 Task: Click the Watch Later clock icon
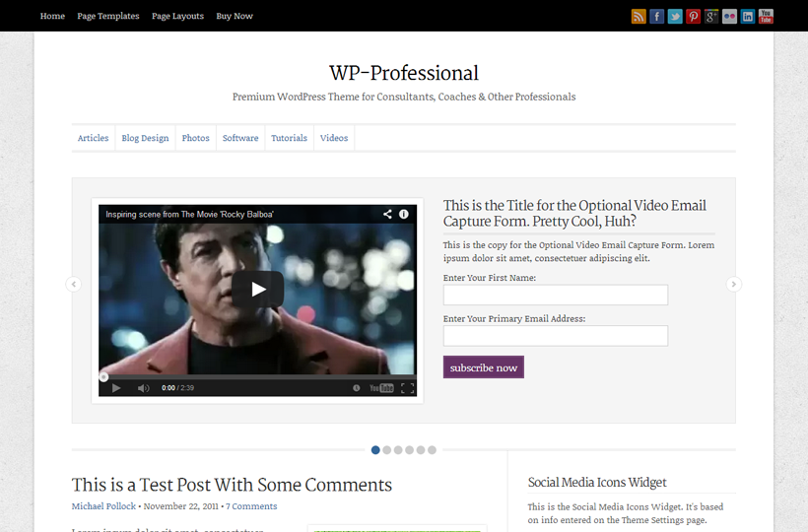pos(356,388)
